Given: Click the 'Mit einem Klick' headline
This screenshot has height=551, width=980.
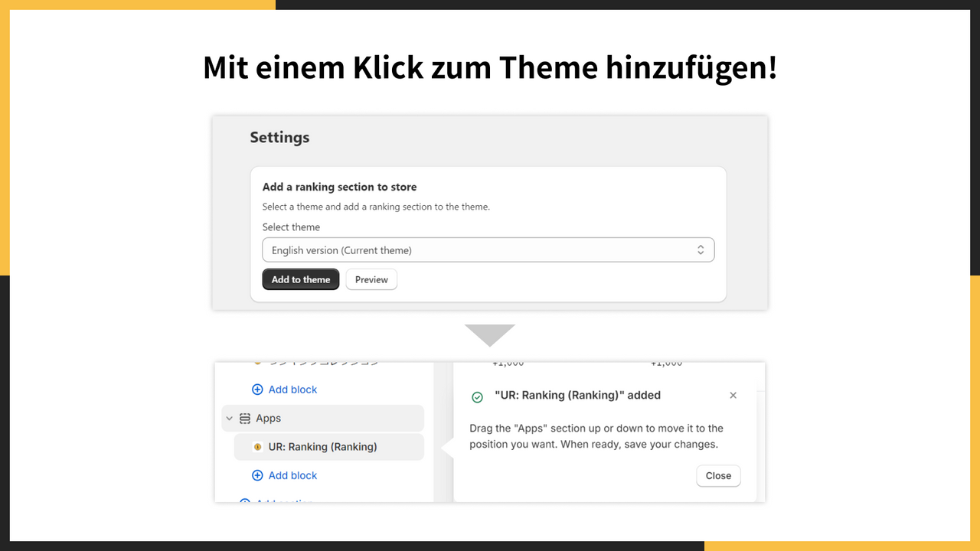Looking at the screenshot, I should pos(490,67).
